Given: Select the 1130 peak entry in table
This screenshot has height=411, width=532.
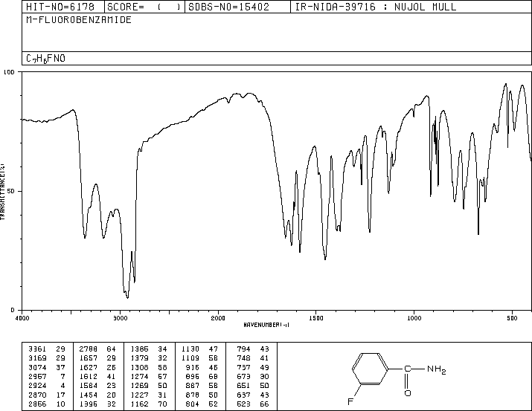Looking at the screenshot, I should tap(199, 349).
